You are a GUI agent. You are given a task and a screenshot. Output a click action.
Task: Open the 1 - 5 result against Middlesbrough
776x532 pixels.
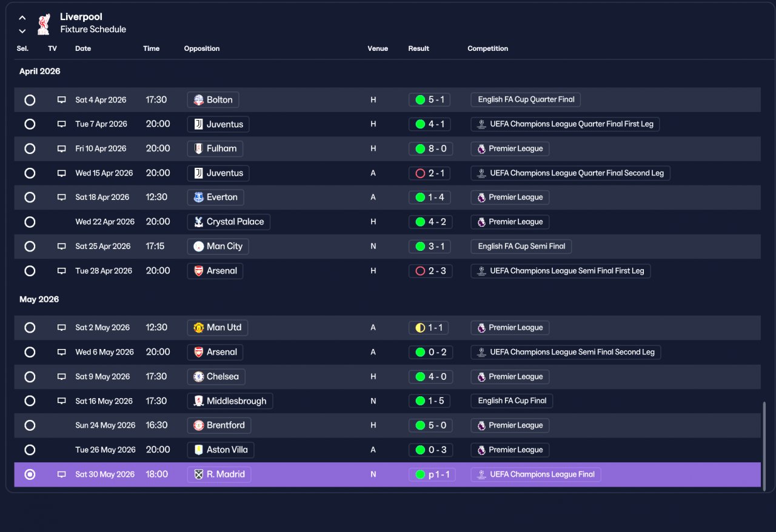(429, 401)
